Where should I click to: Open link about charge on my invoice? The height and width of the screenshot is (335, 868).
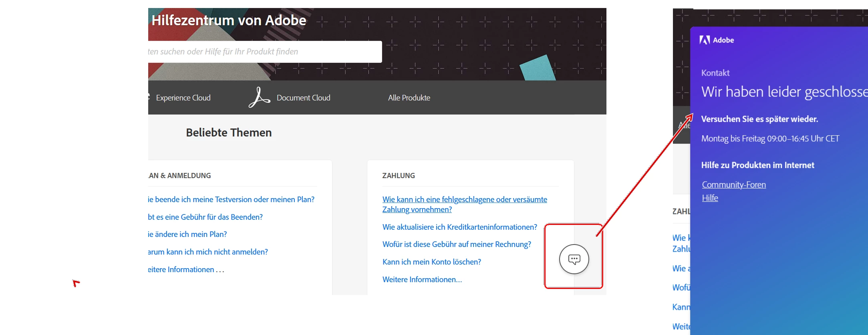457,244
